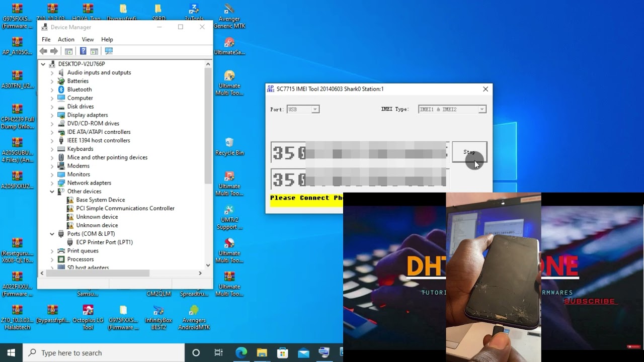Select the SPRD folder on desktop
Viewport: 644px width, 362px height.
158,13
